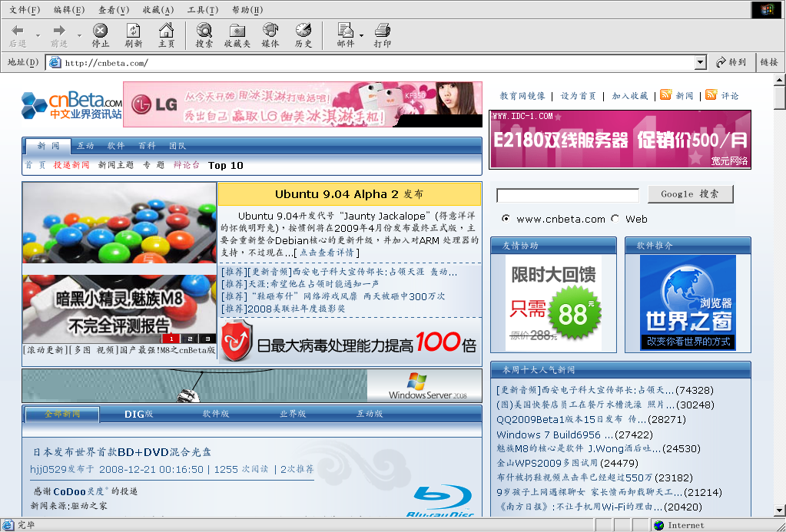Open the Search (搜索) toolbar icon
This screenshot has height=532, width=786.
tap(204, 30)
